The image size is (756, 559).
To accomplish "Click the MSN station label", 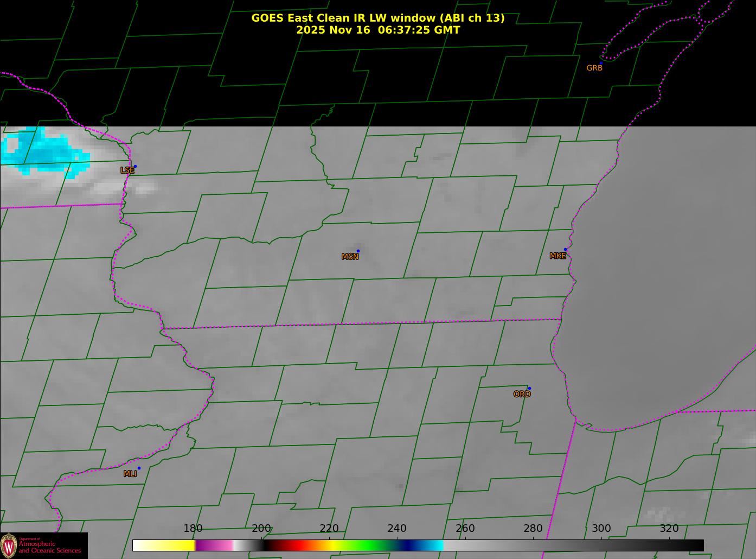I will [x=350, y=257].
